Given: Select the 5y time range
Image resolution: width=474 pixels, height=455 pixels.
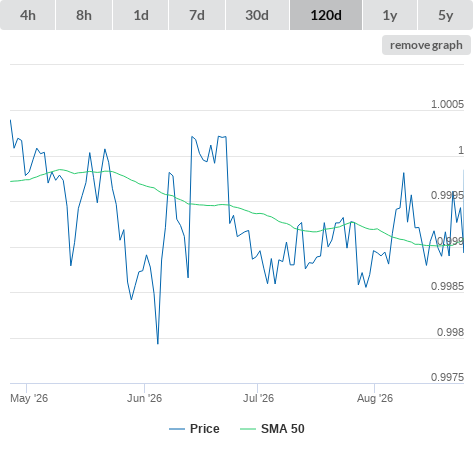Looking at the screenshot, I should point(445,15).
